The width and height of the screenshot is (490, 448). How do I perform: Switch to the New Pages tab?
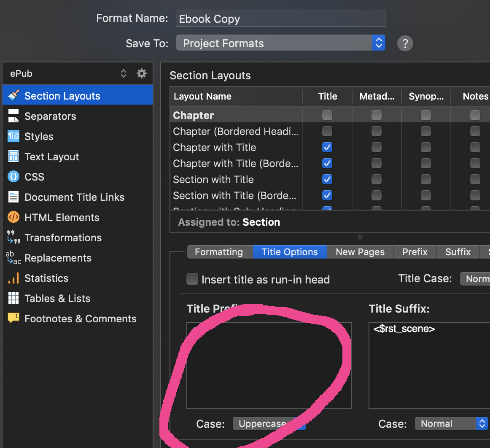(x=360, y=252)
